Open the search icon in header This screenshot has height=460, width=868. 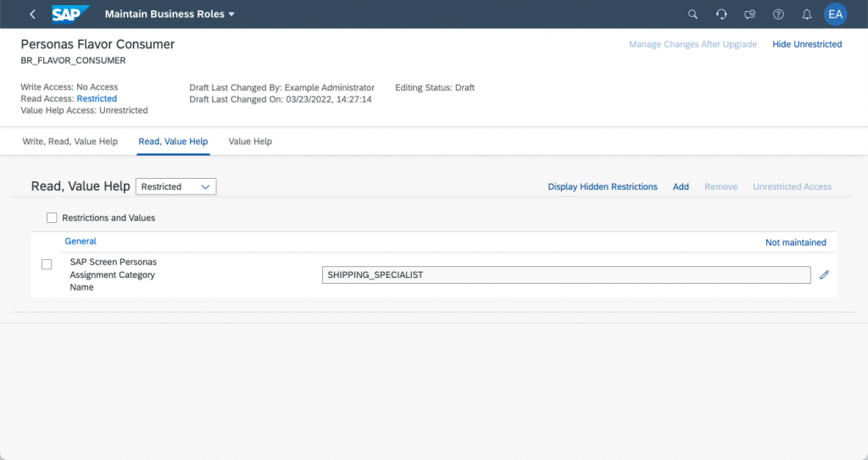[693, 14]
